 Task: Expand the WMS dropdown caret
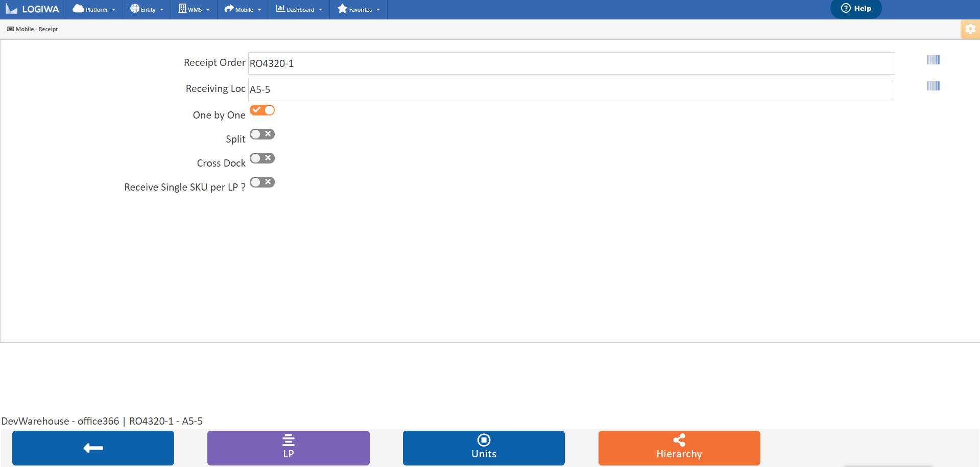(x=208, y=10)
